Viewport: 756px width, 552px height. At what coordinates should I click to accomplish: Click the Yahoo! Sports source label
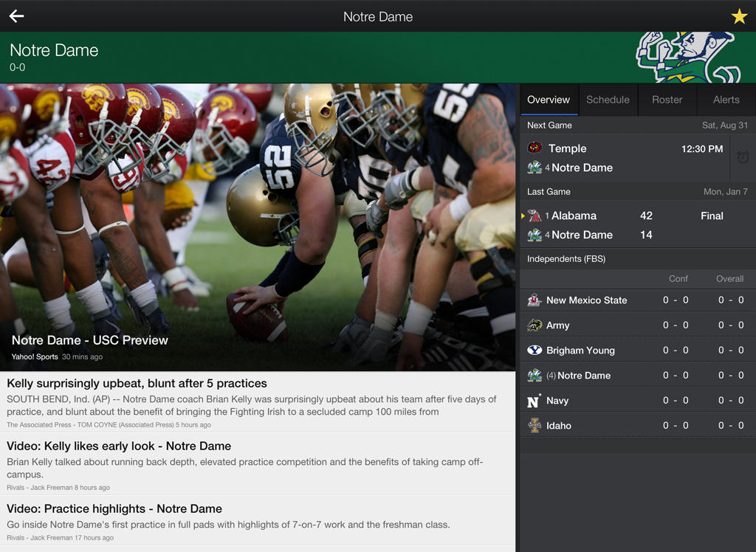(35, 356)
